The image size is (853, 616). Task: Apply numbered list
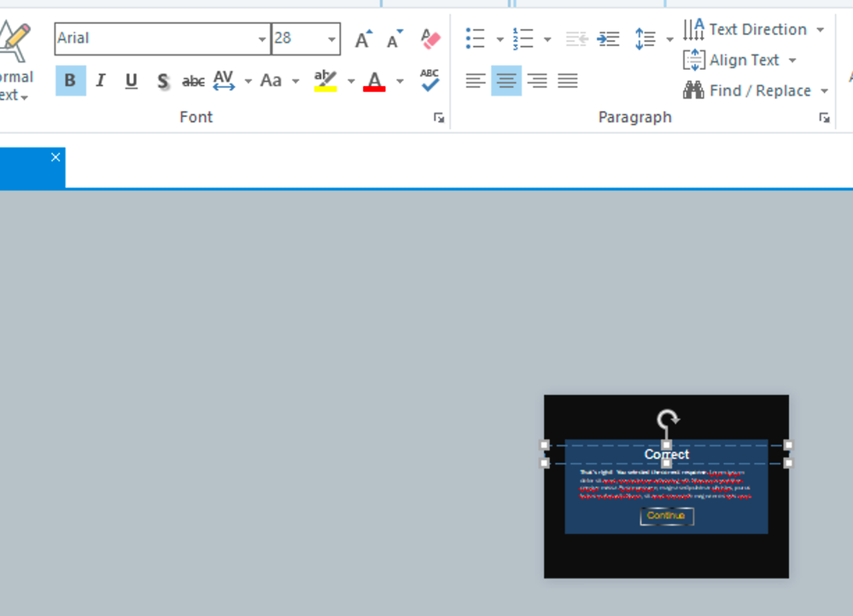pyautogui.click(x=523, y=39)
